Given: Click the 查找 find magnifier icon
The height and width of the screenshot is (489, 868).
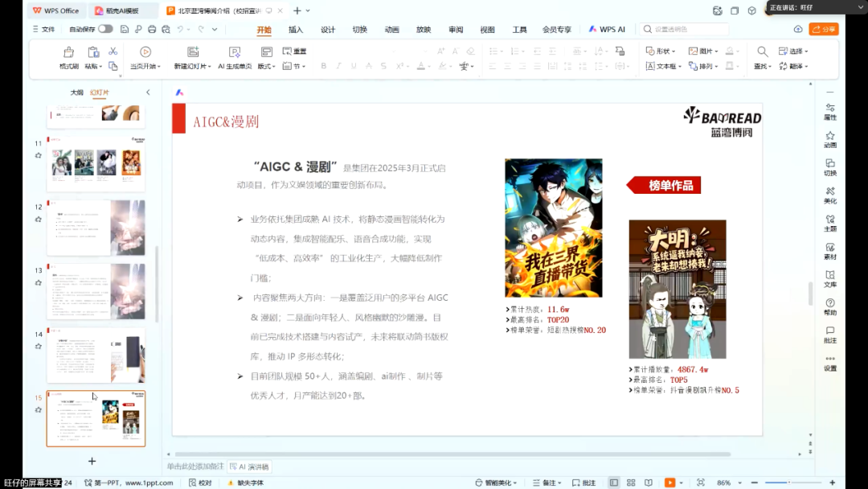Looking at the screenshot, I should coord(762,51).
